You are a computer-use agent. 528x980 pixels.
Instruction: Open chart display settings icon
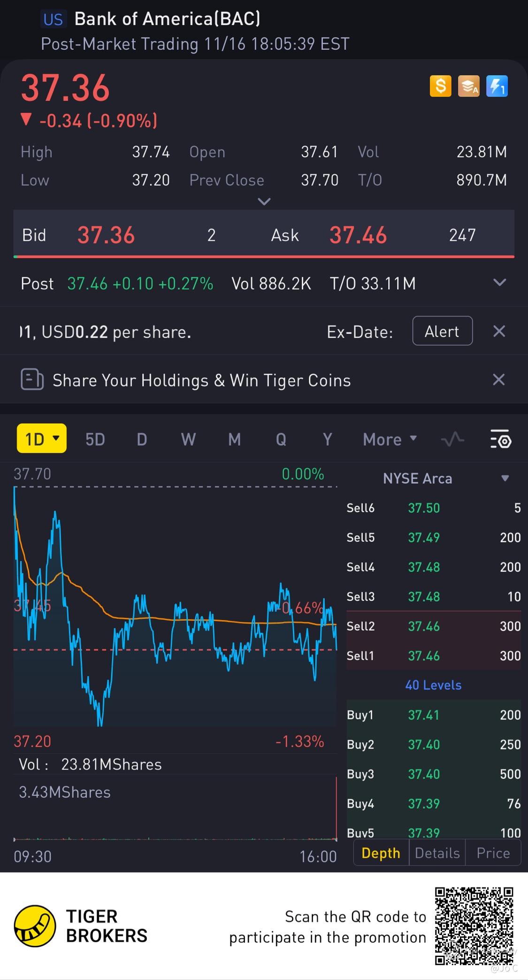pos(500,439)
